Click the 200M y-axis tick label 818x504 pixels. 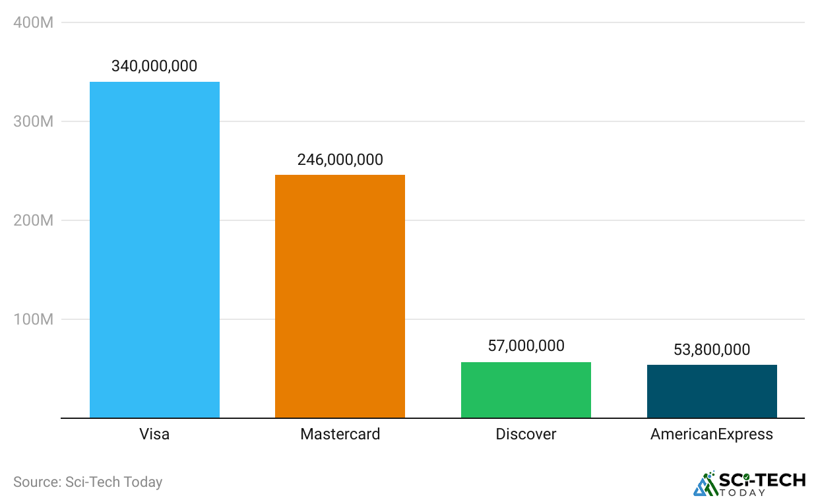tap(33, 220)
